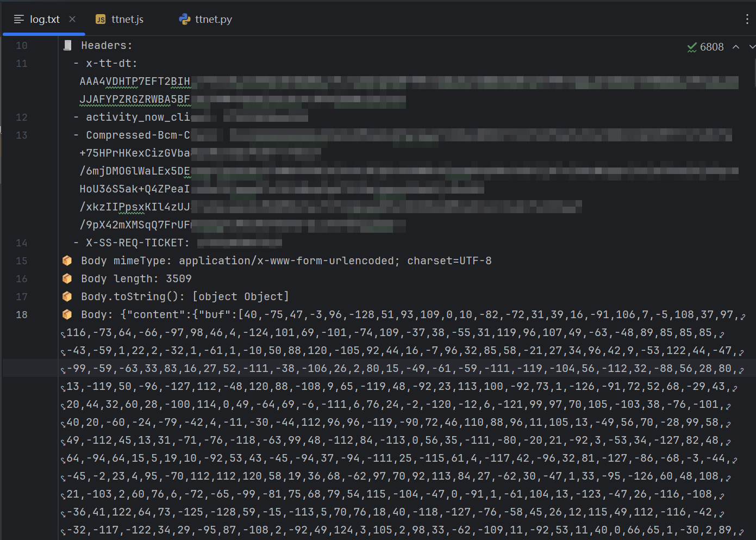Click the '/xkzIIPpsxKIl4zUJ' text

pos(135,207)
